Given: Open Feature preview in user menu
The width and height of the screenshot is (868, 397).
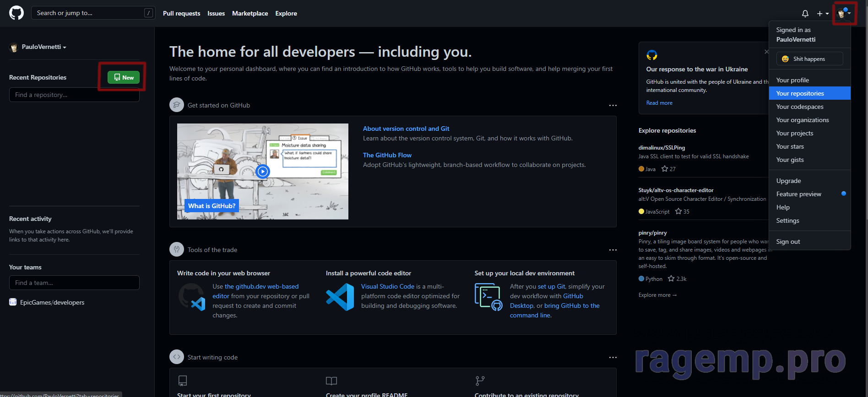Looking at the screenshot, I should point(809,194).
